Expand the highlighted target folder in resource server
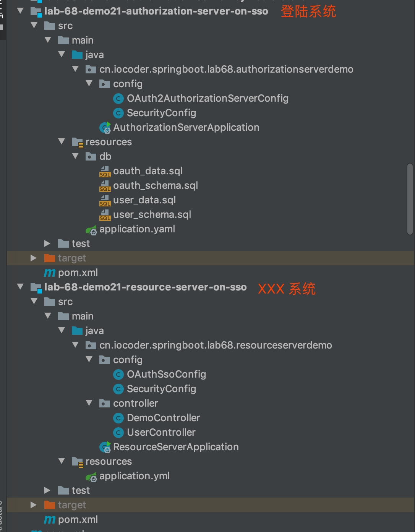The image size is (415, 532). 34,505
